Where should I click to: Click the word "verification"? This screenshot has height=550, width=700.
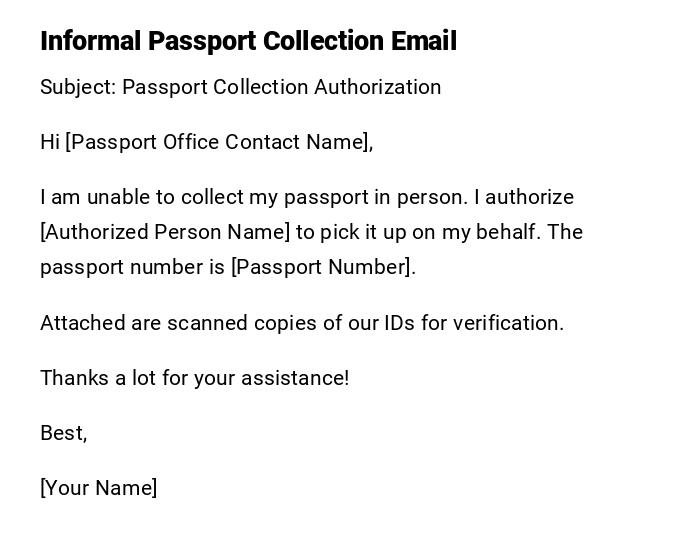[508, 323]
